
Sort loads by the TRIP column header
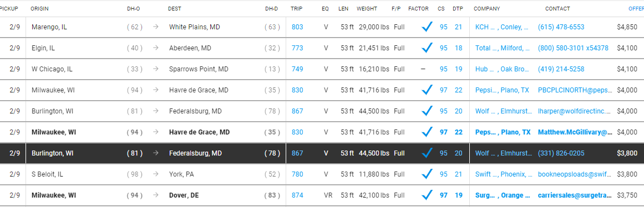click(296, 9)
